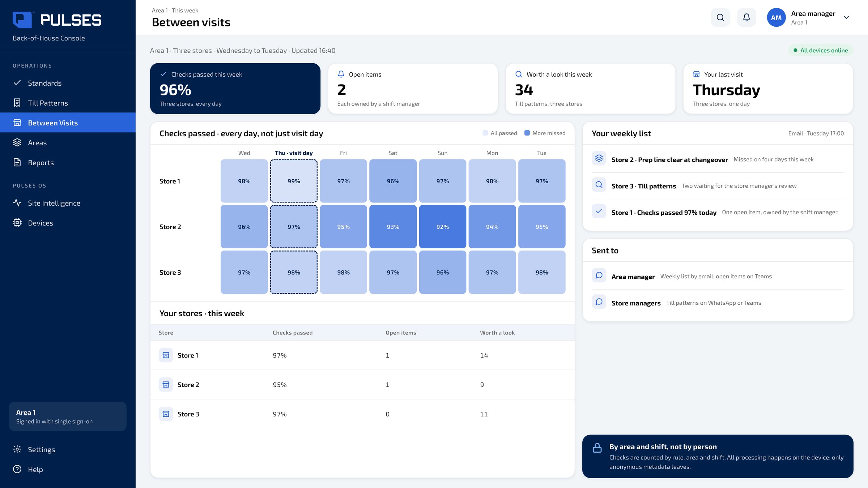Click Area manager chat bubble icon
The width and height of the screenshot is (868, 488).
pyautogui.click(x=599, y=275)
